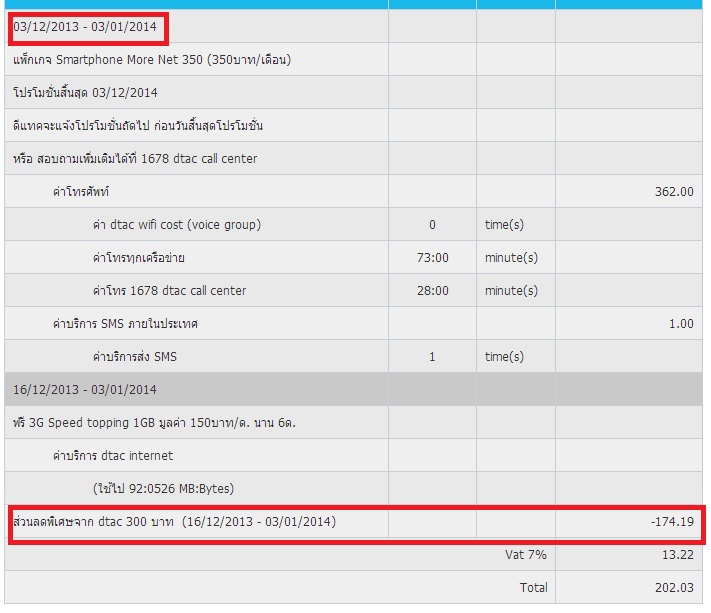
Task: Click the minute(s) unit in the 73:00 row
Action: pos(511,258)
